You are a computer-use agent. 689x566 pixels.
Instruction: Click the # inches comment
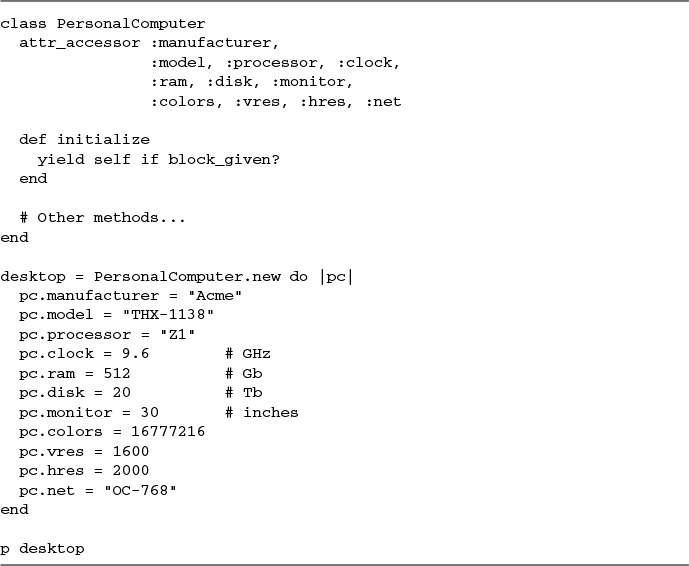[262, 413]
